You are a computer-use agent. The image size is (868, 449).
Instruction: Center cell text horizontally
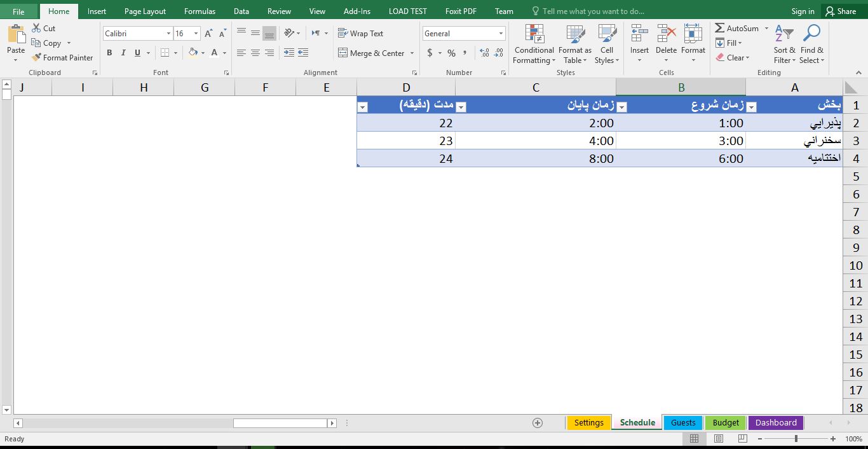[255, 53]
